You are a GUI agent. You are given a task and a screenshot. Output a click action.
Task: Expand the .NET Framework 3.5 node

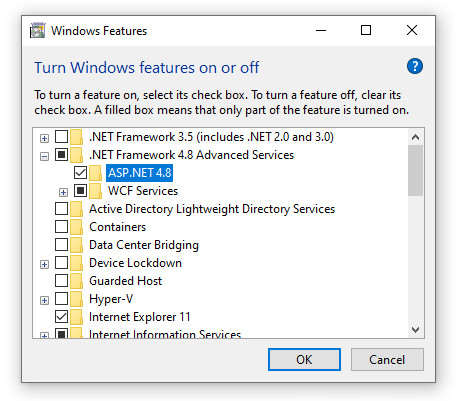(x=44, y=138)
